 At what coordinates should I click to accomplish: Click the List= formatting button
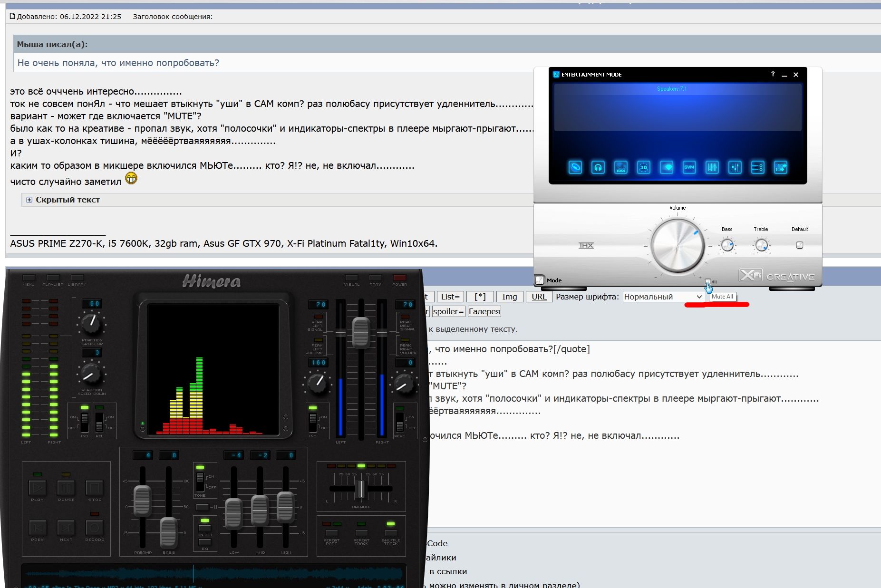[x=450, y=297]
